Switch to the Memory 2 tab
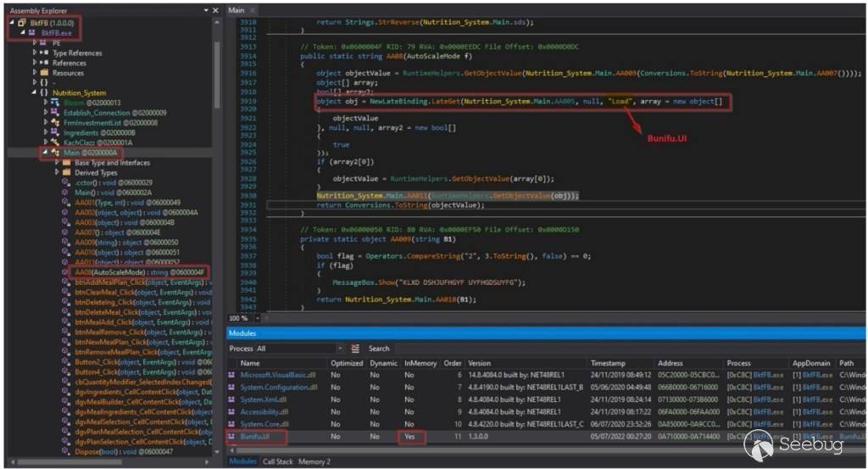868x469 pixels. [x=314, y=461]
